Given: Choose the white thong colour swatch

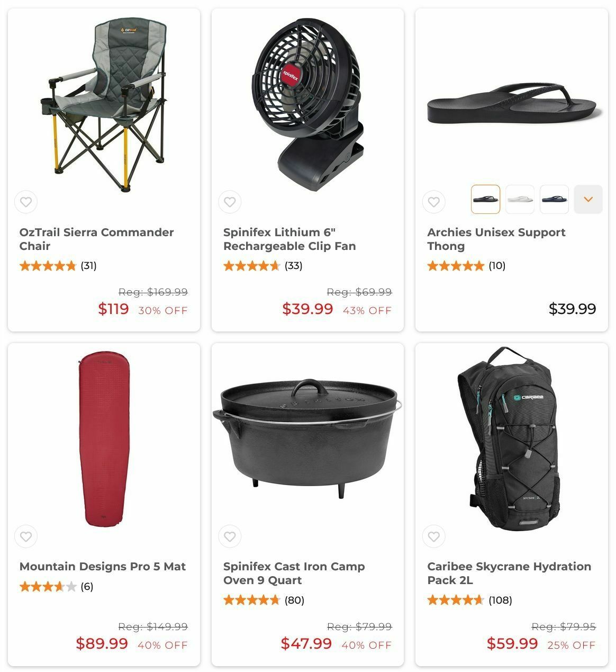Looking at the screenshot, I should pos(520,199).
